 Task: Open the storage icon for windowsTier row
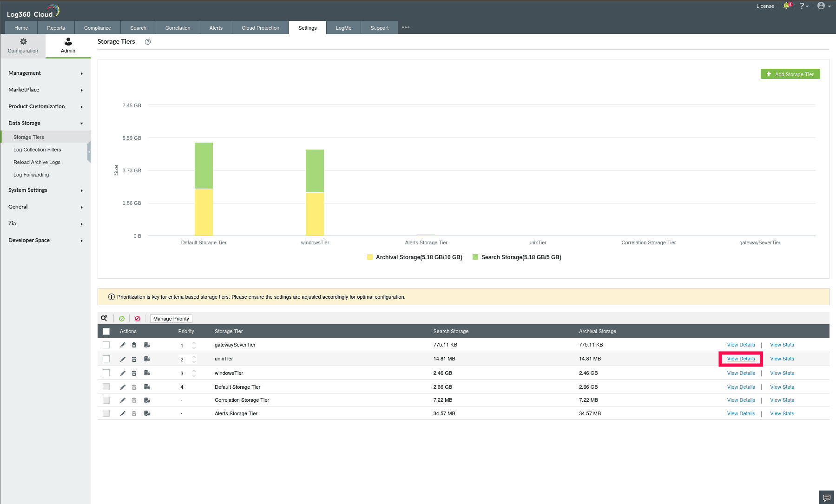tap(147, 373)
